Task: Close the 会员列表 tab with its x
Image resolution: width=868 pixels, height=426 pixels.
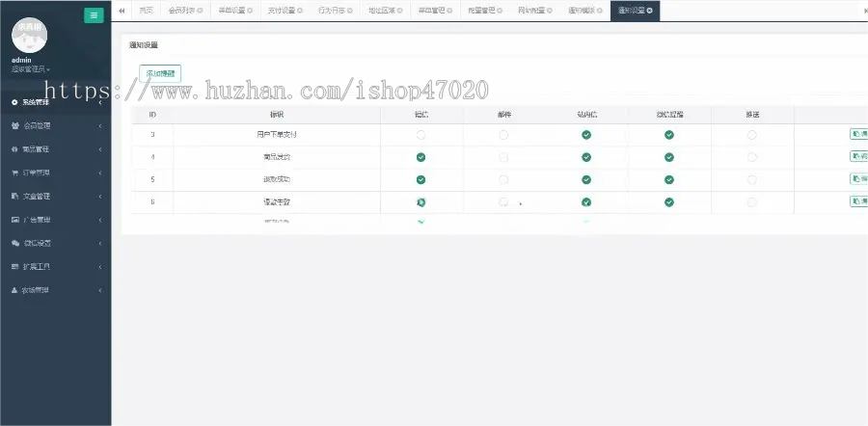Action: 200,11
